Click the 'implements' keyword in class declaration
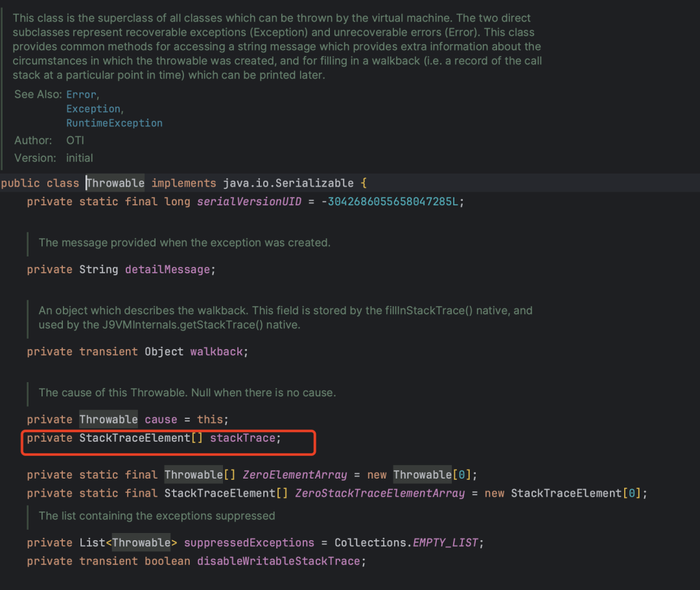Image resolution: width=700 pixels, height=590 pixels. [183, 183]
